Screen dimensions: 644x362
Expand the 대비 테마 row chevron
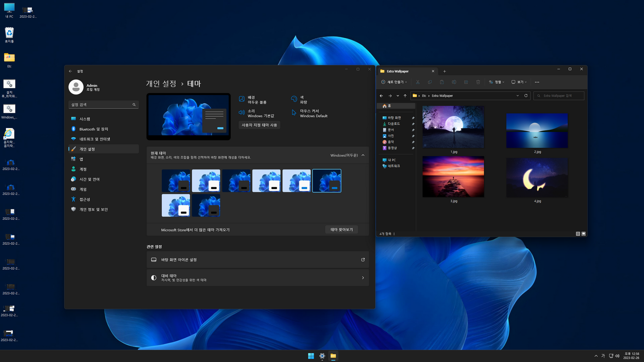point(363,278)
